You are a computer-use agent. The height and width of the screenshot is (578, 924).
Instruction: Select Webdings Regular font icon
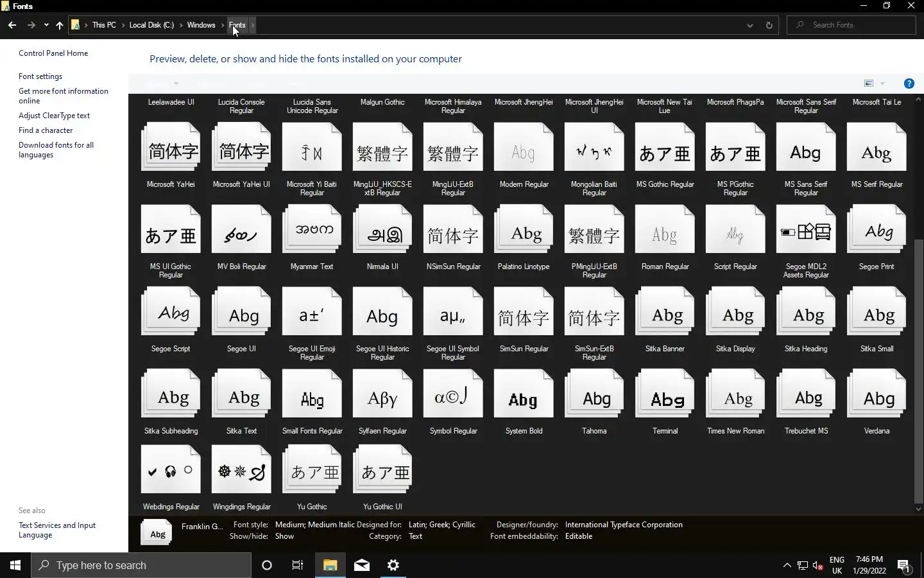(x=171, y=469)
